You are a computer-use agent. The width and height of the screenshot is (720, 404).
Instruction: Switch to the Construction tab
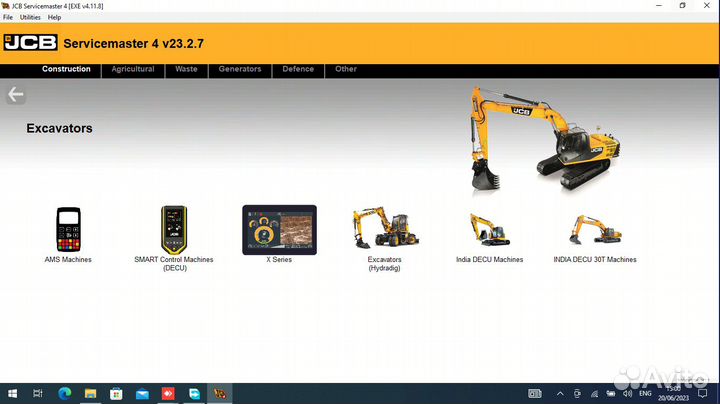[66, 69]
